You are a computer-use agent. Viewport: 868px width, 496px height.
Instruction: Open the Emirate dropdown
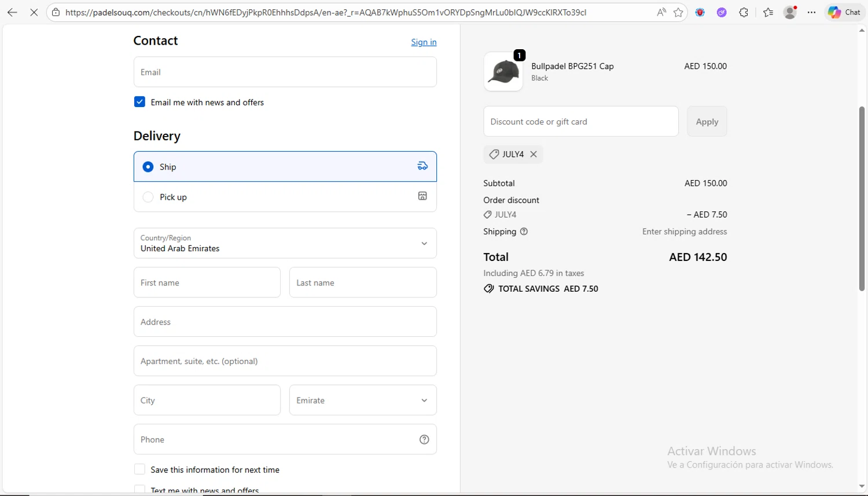point(363,400)
